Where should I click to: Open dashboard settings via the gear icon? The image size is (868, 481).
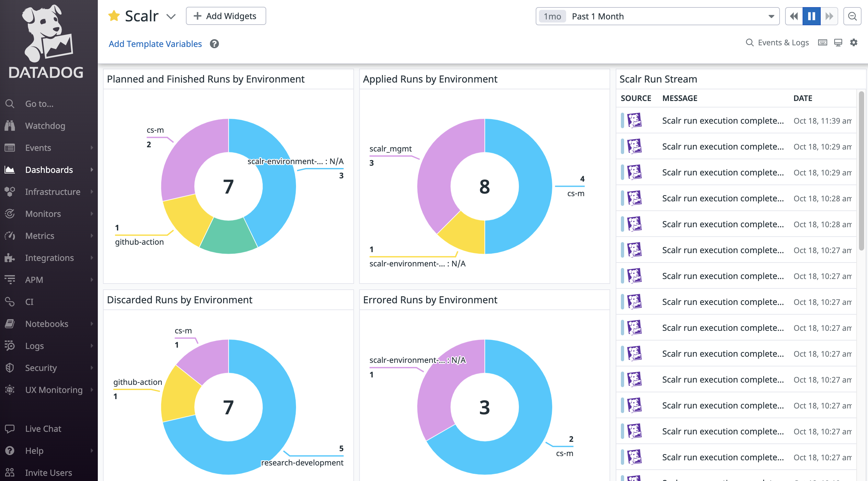tap(853, 42)
